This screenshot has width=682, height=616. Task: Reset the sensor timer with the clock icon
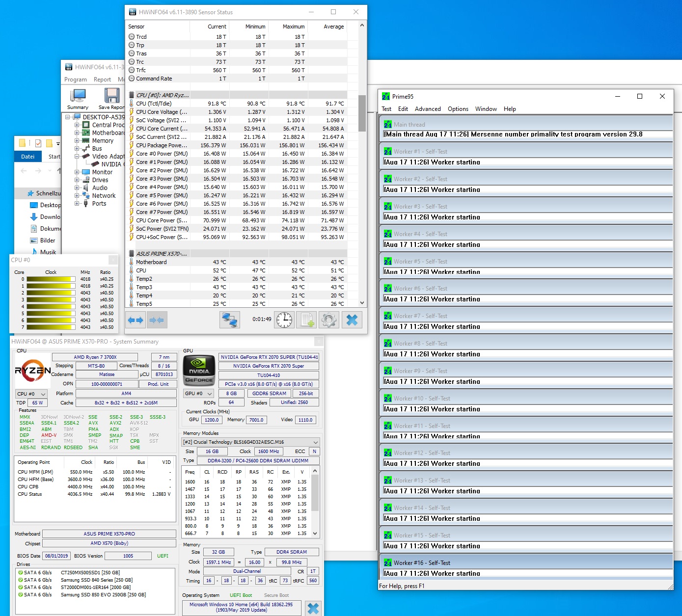(284, 320)
